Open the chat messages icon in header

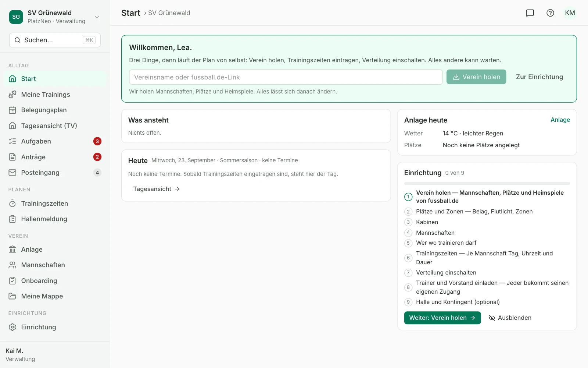coord(530,13)
